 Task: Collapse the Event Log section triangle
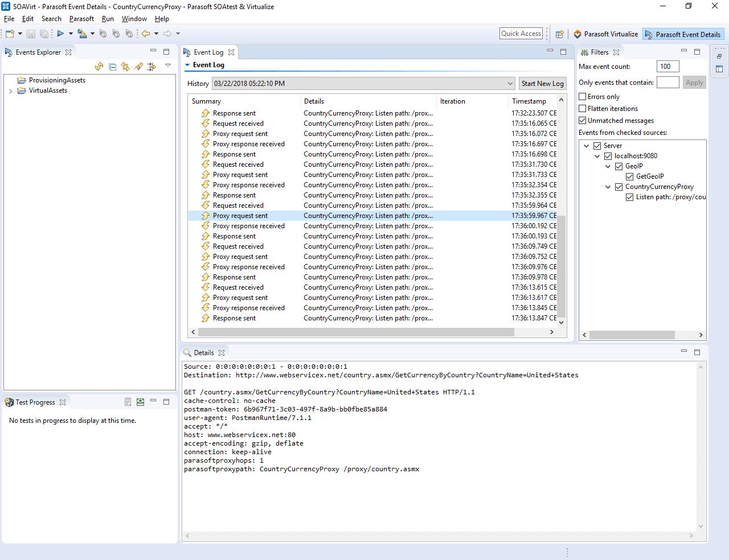pyautogui.click(x=187, y=65)
